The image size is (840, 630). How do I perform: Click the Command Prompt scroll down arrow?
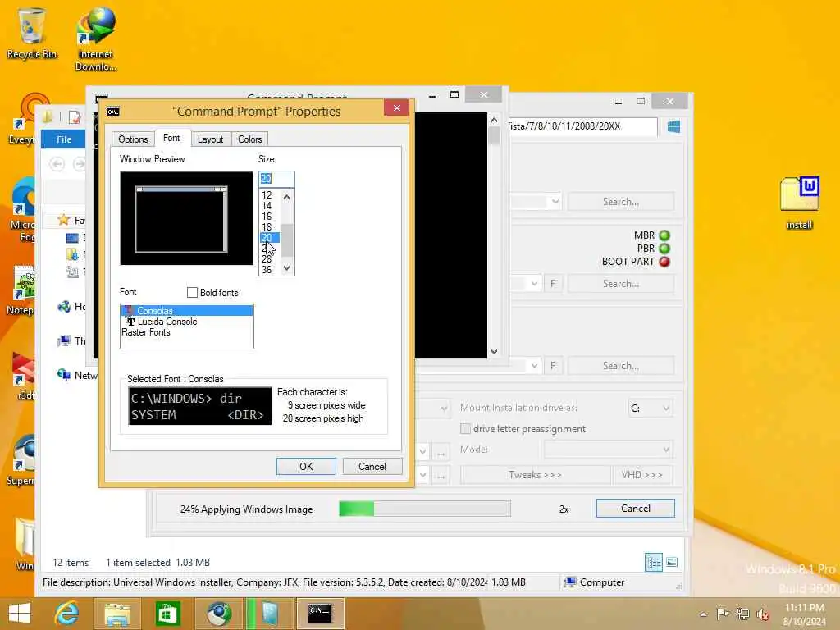tap(494, 352)
